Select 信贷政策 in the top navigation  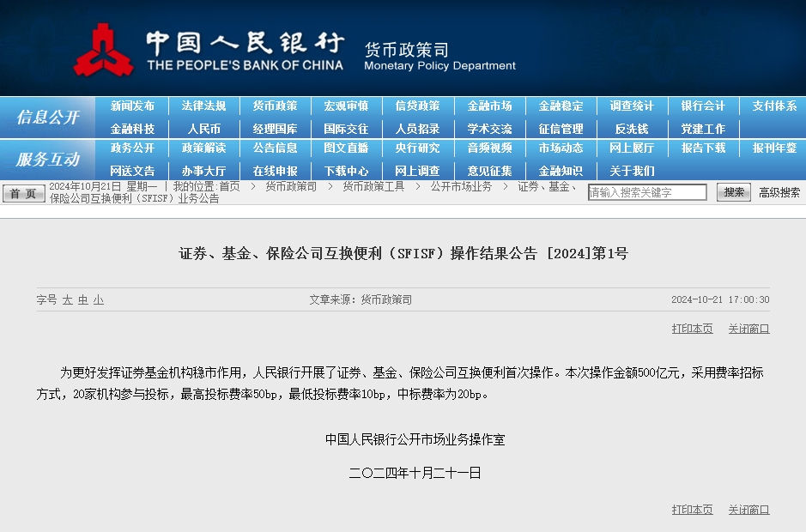[x=417, y=106]
